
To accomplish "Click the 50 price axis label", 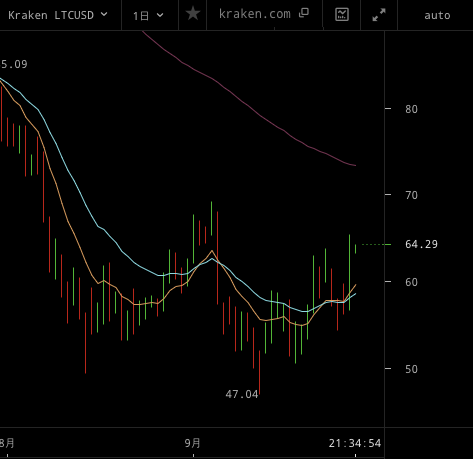I will (x=411, y=369).
